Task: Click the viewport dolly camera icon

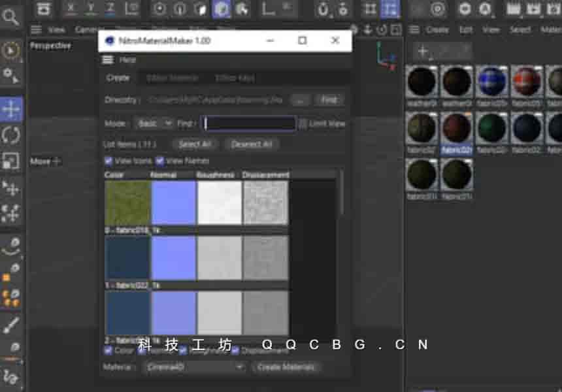Action: coord(368,29)
